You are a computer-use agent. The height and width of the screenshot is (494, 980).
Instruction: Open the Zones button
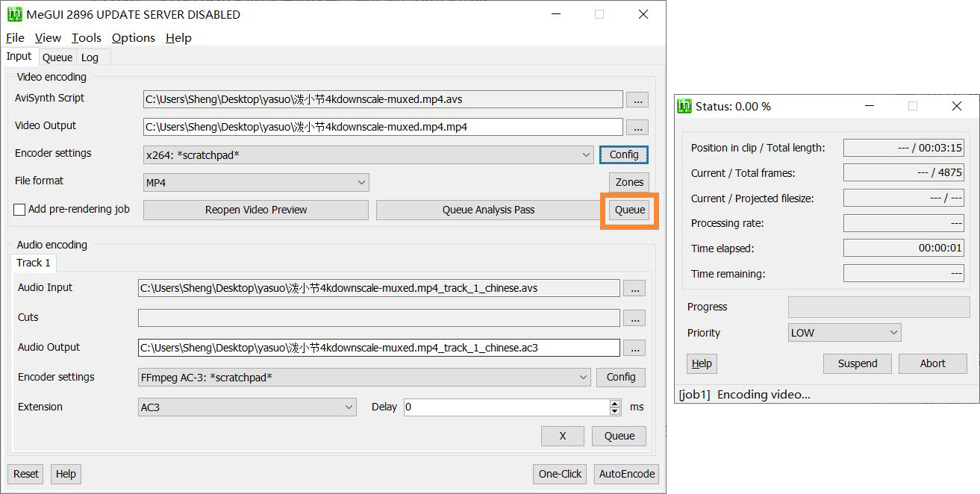pos(629,182)
